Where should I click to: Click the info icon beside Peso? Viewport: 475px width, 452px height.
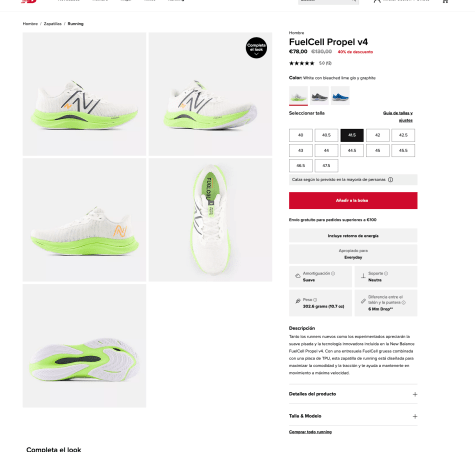point(315,300)
